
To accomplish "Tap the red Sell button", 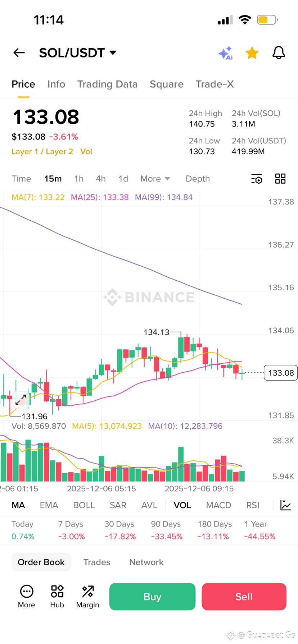I will click(x=244, y=597).
